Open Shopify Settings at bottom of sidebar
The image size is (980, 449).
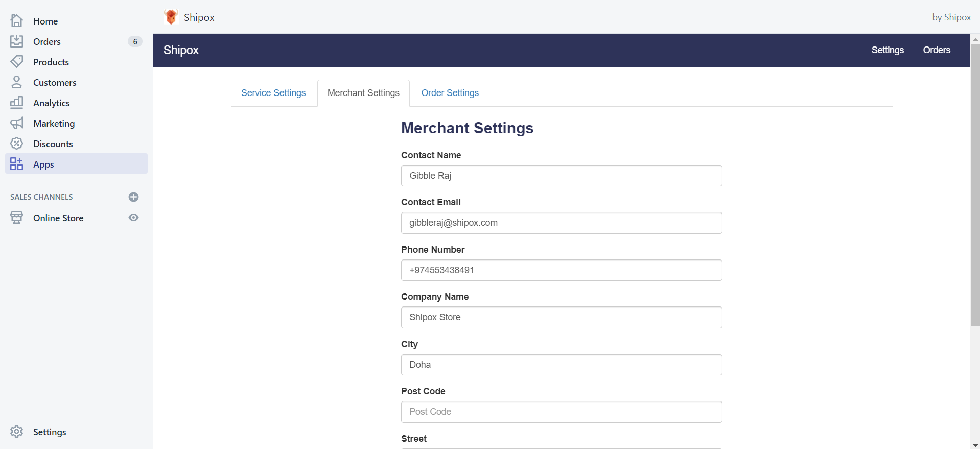point(50,432)
